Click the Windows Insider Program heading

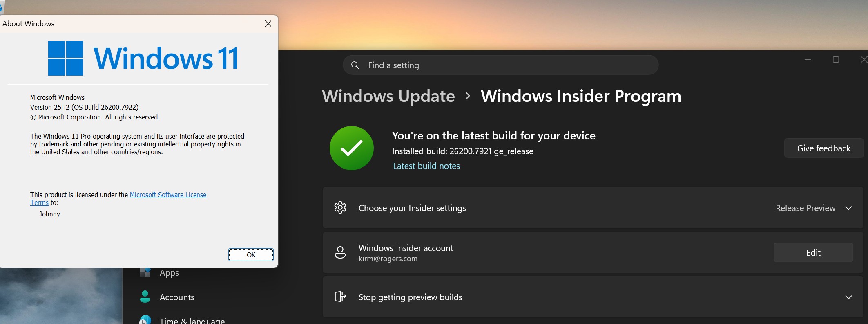[581, 96]
